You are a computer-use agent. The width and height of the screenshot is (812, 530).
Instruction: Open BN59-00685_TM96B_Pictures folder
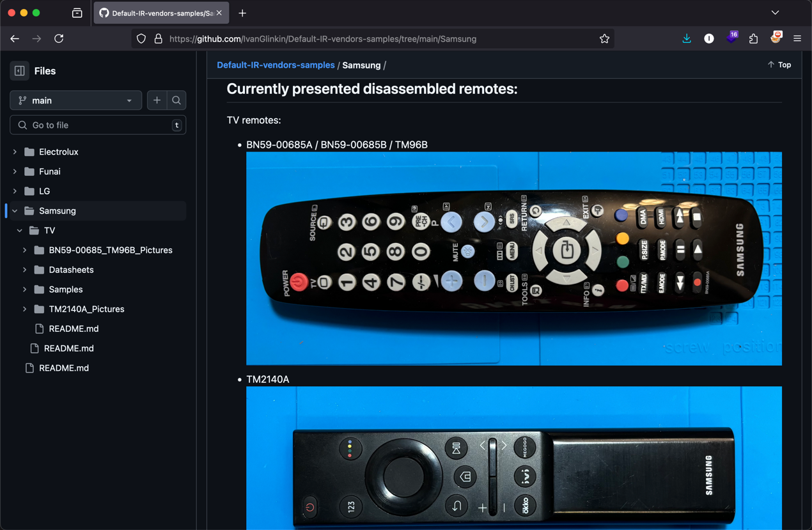(x=111, y=250)
